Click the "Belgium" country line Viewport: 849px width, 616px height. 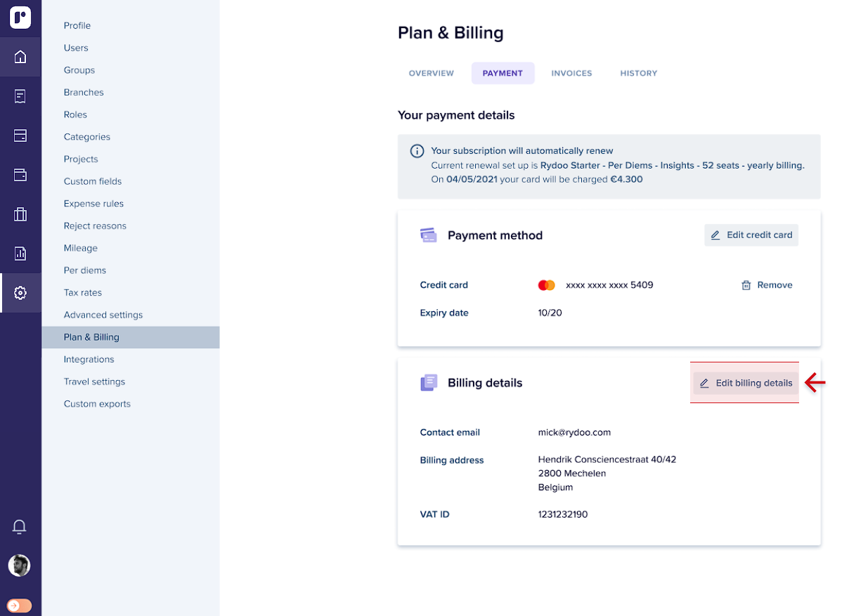tap(555, 487)
